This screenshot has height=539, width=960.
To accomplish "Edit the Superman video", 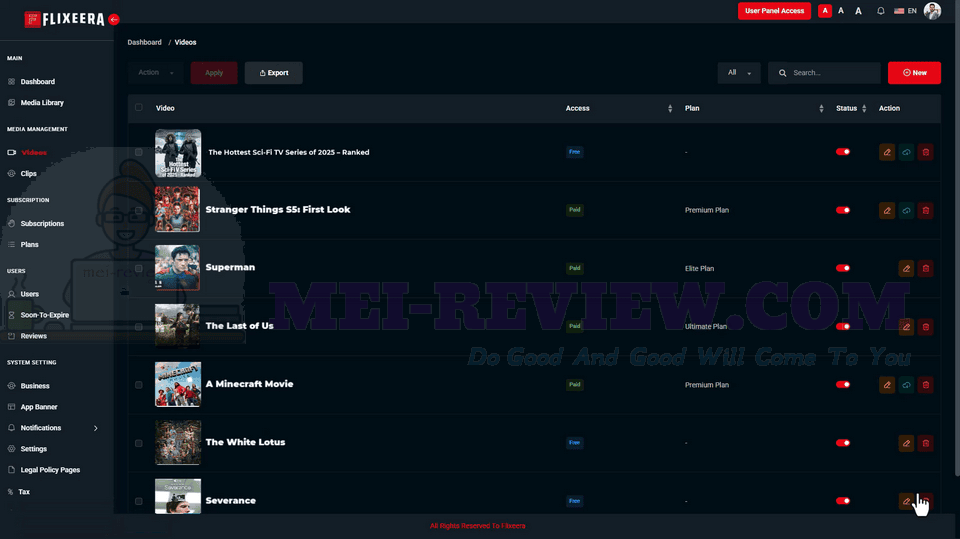I will point(906,268).
